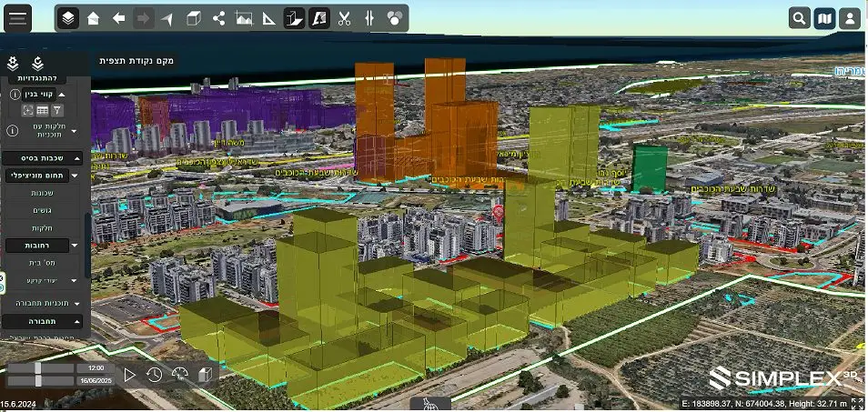
Task: Click the 3D cube box tool
Action: (x=194, y=19)
